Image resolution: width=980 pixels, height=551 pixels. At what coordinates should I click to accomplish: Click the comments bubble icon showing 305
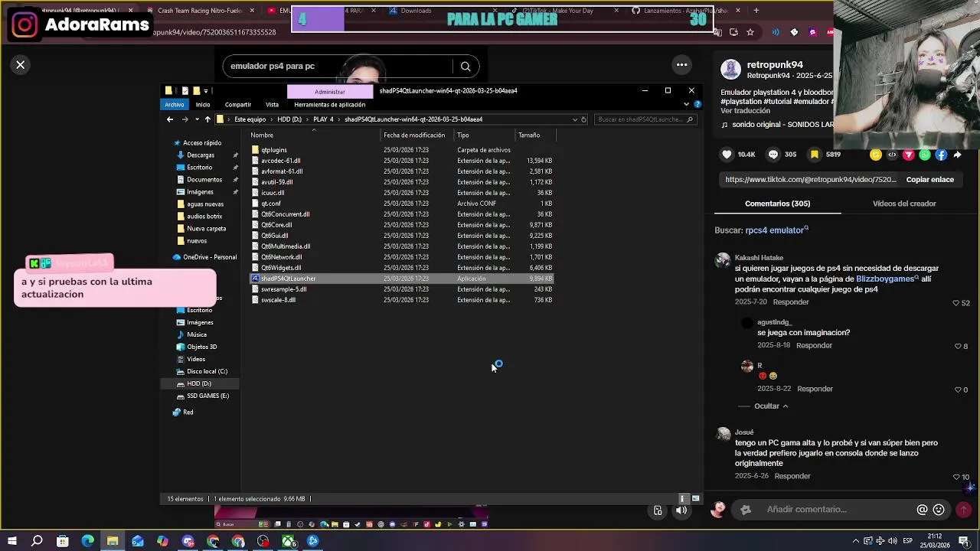[x=773, y=155]
